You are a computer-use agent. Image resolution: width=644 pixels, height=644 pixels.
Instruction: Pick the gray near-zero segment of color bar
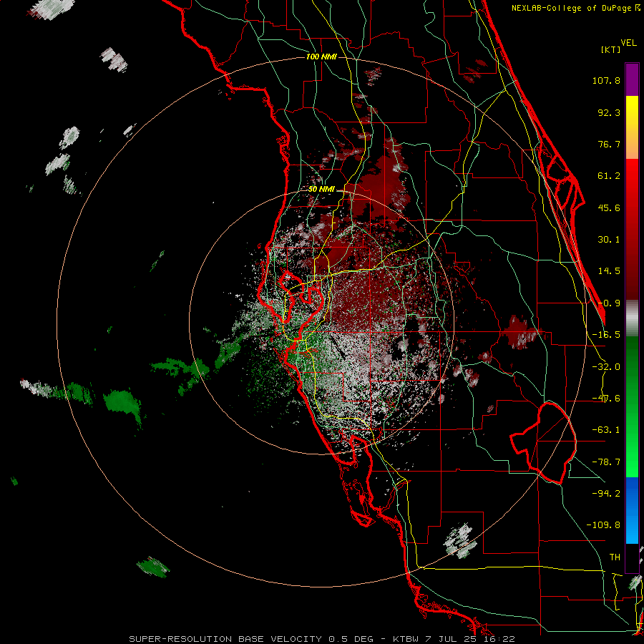tap(632, 318)
